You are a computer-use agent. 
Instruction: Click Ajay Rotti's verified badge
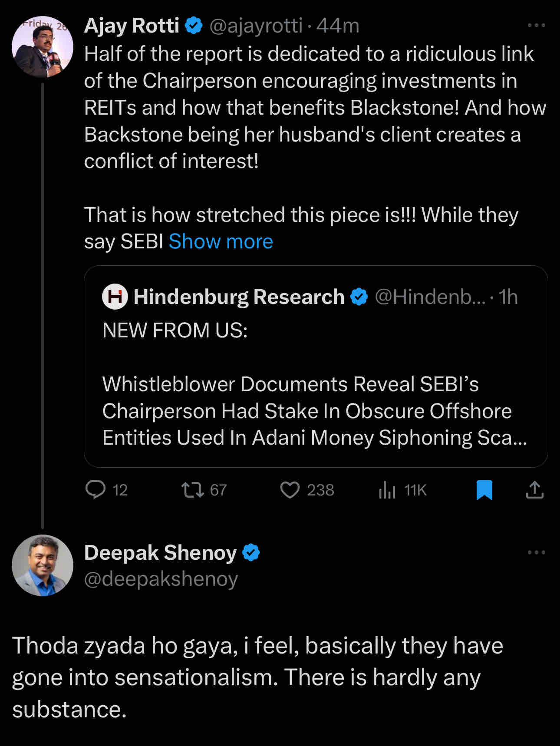[194, 26]
